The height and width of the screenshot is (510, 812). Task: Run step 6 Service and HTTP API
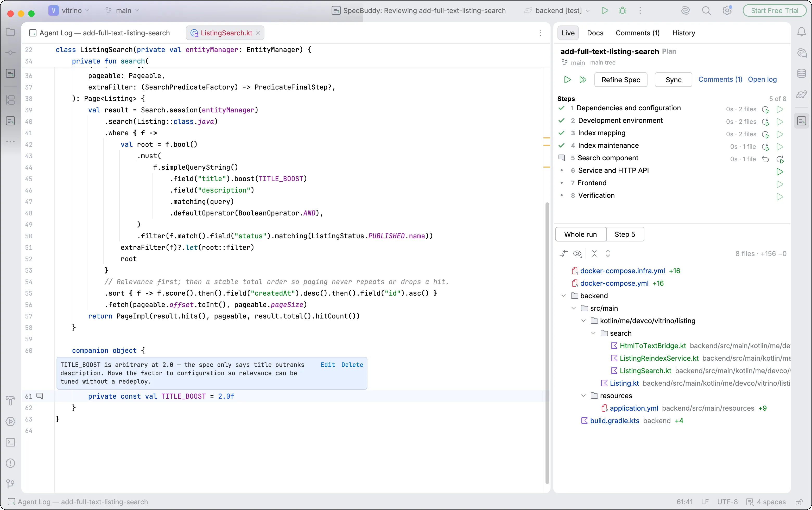780,171
